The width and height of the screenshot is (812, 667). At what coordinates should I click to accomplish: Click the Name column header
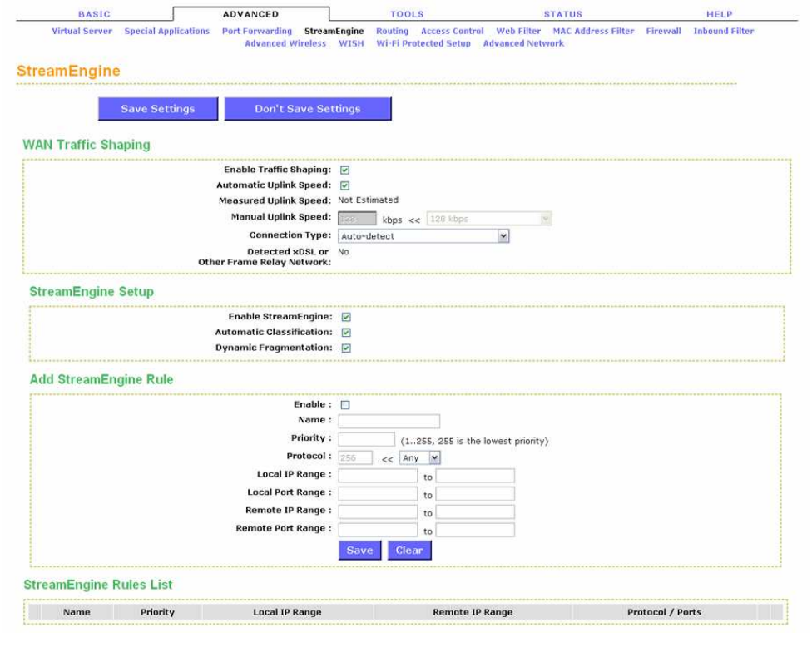(77, 612)
